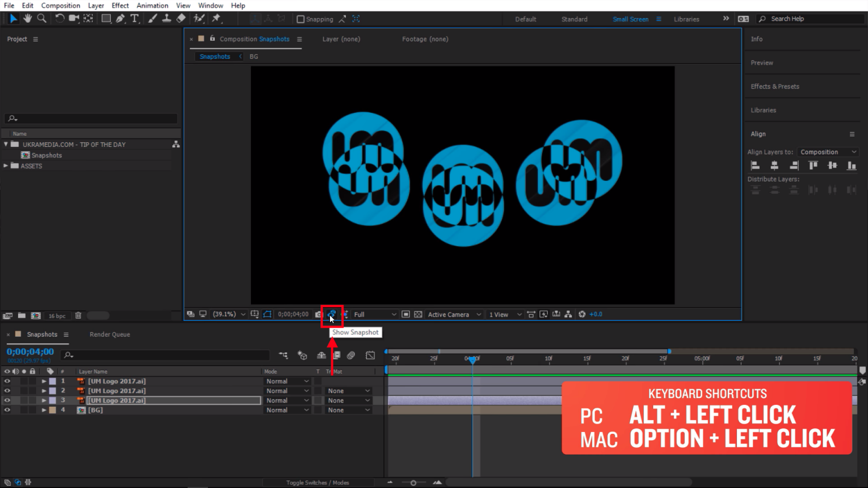Hide the BG layer with its eye icon
This screenshot has height=488, width=868.
(7, 410)
